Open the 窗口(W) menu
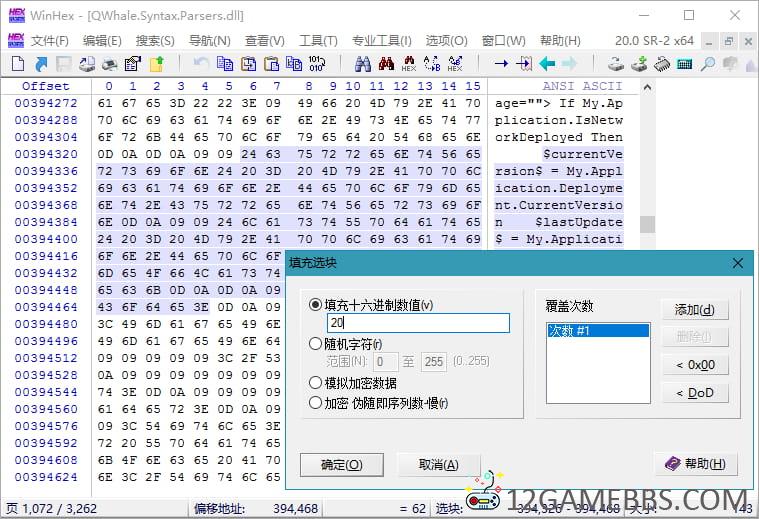This screenshot has width=759, height=519. click(503, 41)
